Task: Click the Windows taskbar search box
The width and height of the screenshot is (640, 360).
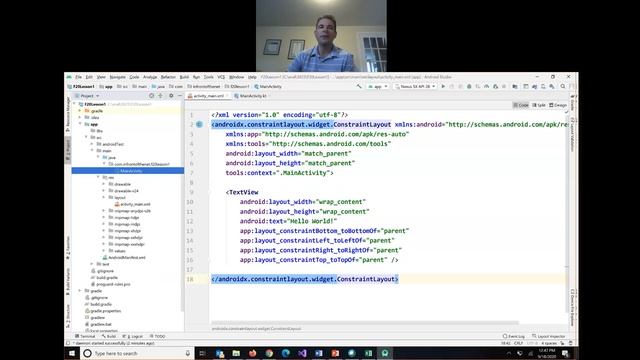Action: pos(137,353)
